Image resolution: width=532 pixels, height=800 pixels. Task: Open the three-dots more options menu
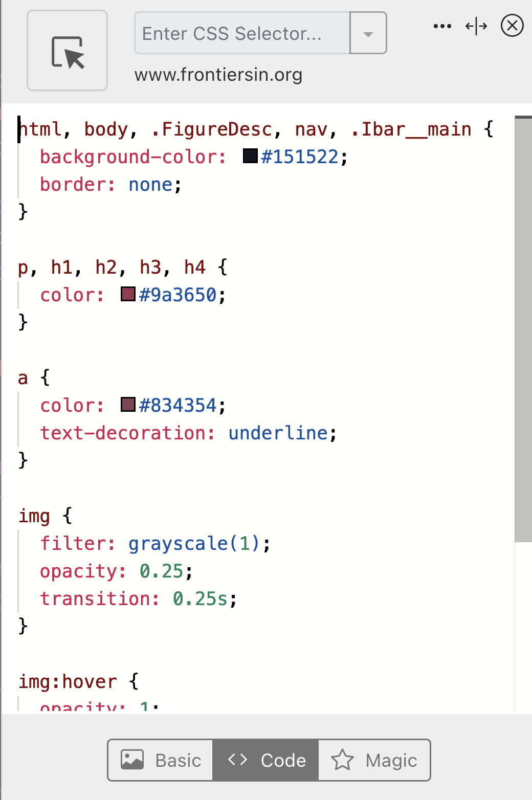[x=442, y=26]
